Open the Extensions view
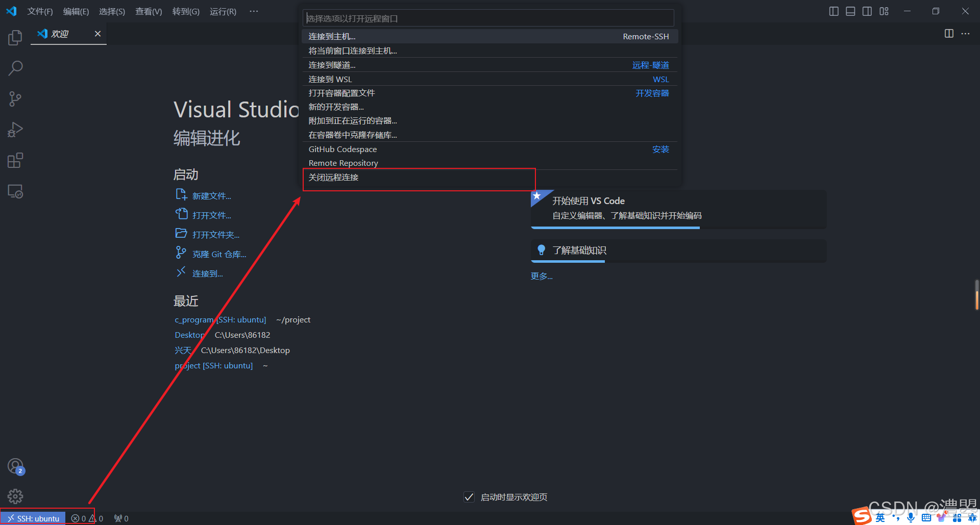The image size is (980, 525). click(x=15, y=161)
